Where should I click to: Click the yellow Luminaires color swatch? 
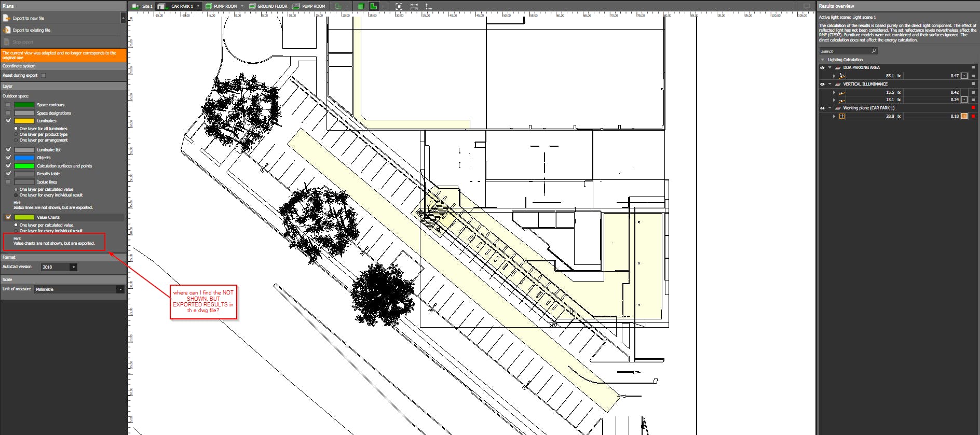click(24, 121)
